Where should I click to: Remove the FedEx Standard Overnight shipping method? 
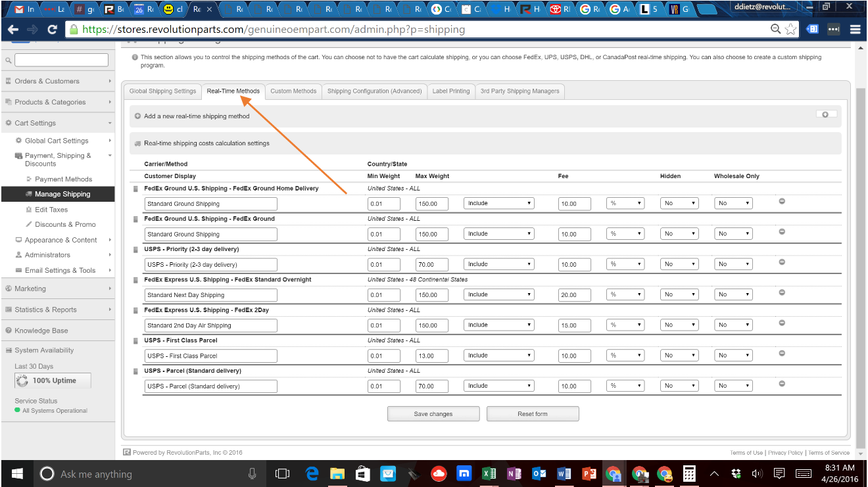pos(782,292)
